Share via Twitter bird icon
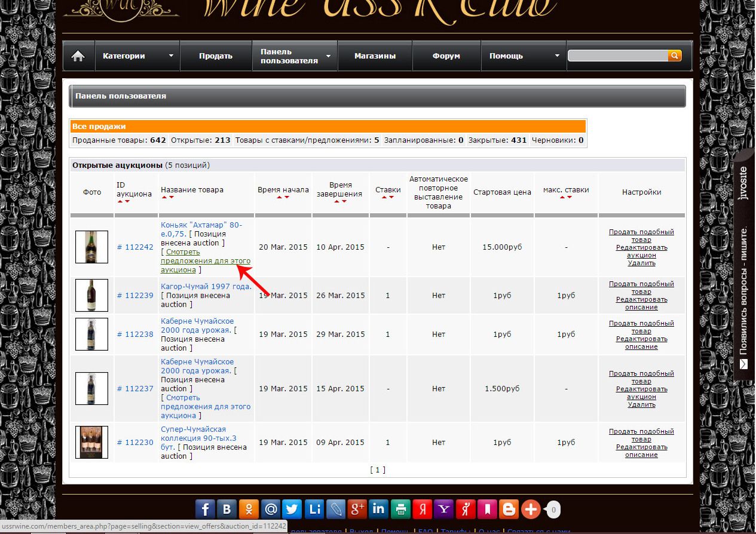The image size is (756, 534). tap(292, 509)
